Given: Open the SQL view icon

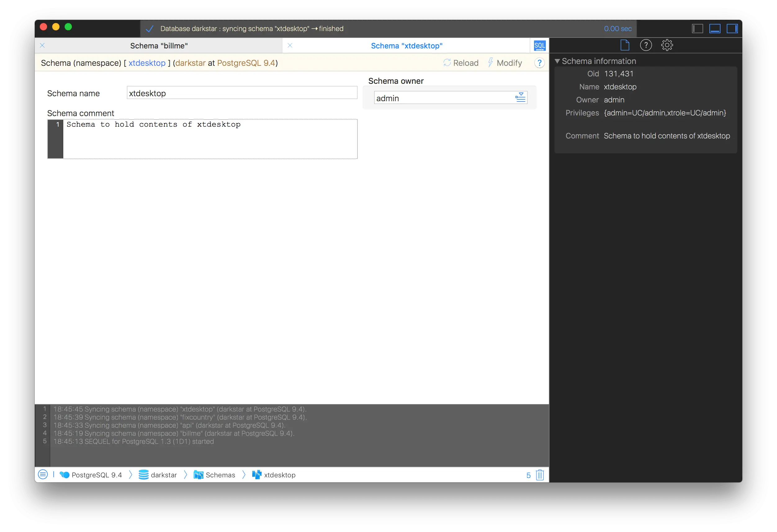Looking at the screenshot, I should [540, 46].
